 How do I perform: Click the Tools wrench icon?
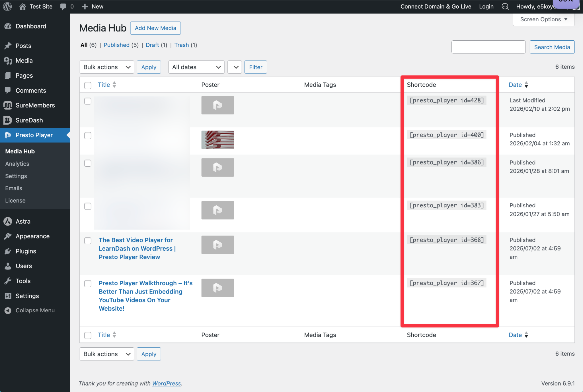[x=8, y=281]
